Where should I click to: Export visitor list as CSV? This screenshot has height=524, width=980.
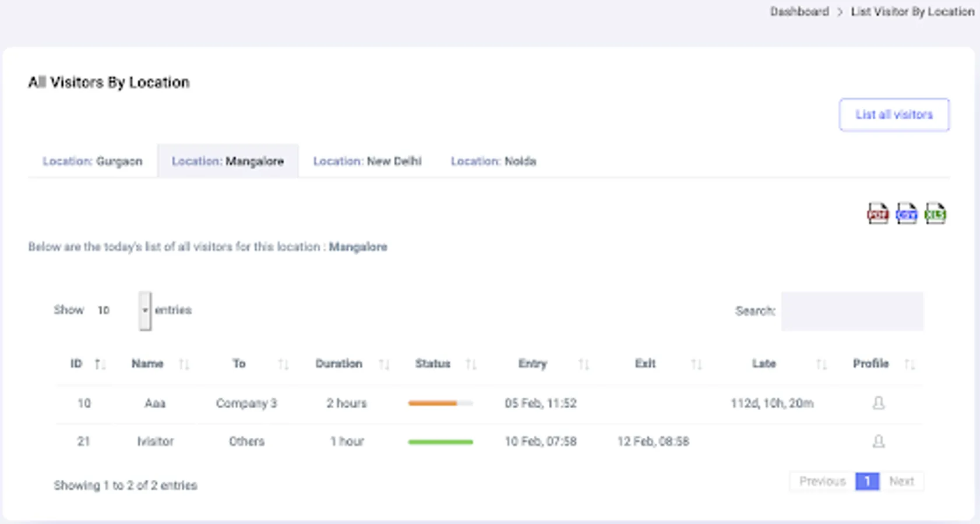[906, 214]
